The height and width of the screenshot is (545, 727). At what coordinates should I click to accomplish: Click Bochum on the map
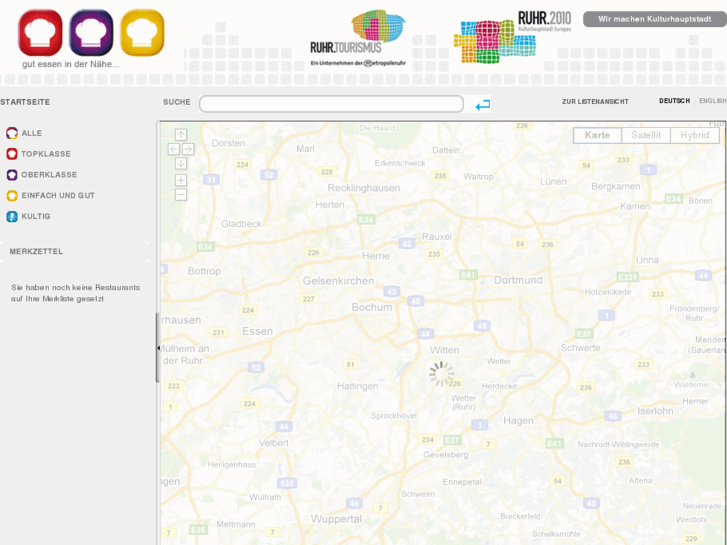coord(372,307)
